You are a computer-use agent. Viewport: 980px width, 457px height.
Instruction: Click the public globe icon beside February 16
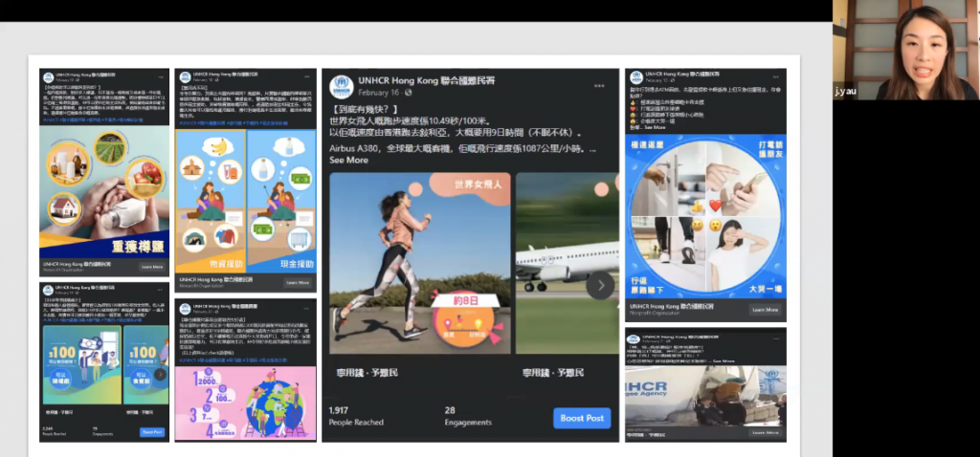click(408, 93)
